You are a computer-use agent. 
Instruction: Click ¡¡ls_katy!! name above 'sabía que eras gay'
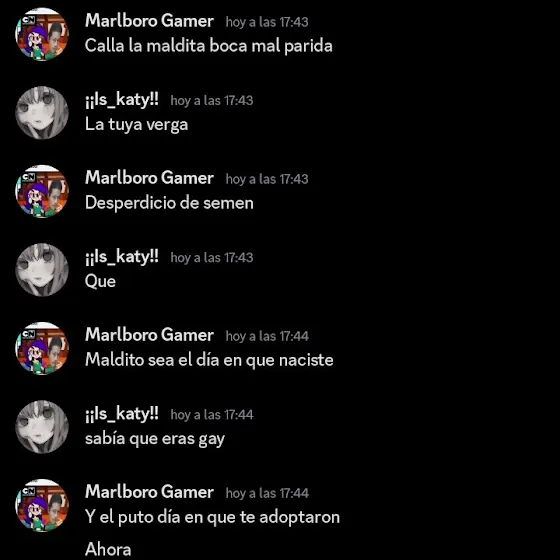[122, 414]
